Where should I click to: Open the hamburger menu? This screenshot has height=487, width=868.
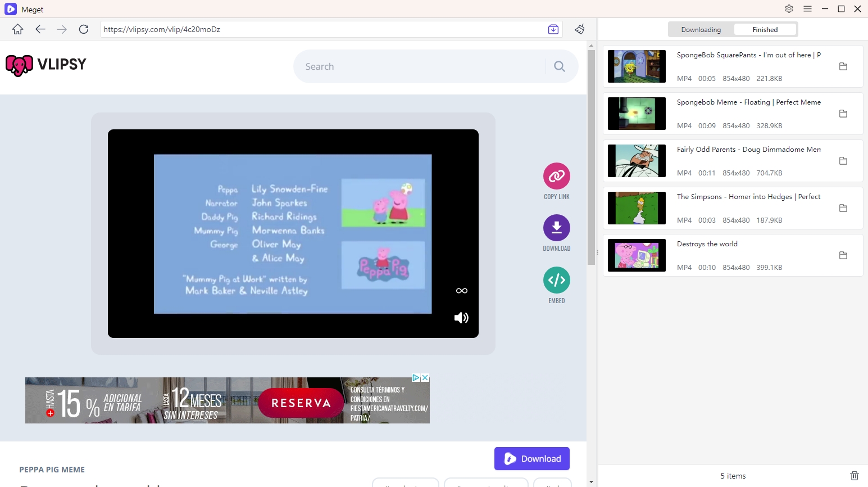point(807,9)
